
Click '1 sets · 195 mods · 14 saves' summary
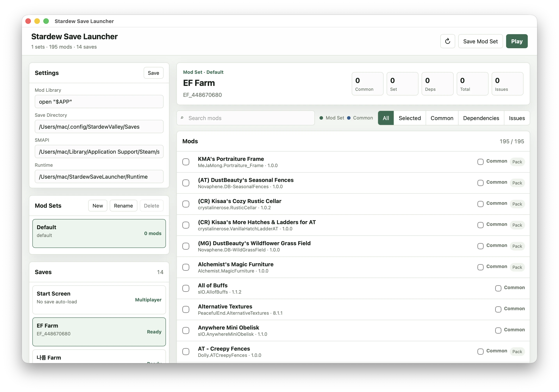click(64, 47)
